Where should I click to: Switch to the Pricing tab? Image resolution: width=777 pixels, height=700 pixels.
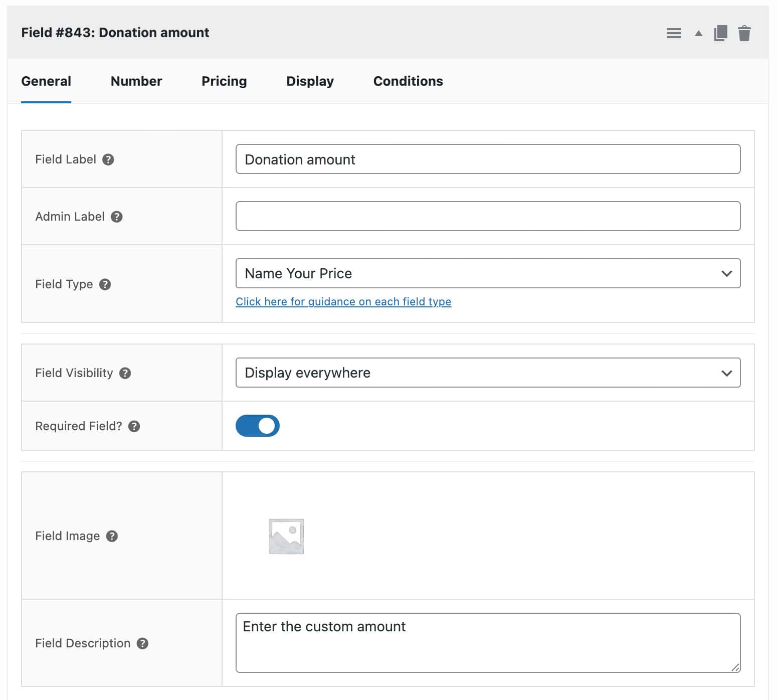tap(224, 81)
